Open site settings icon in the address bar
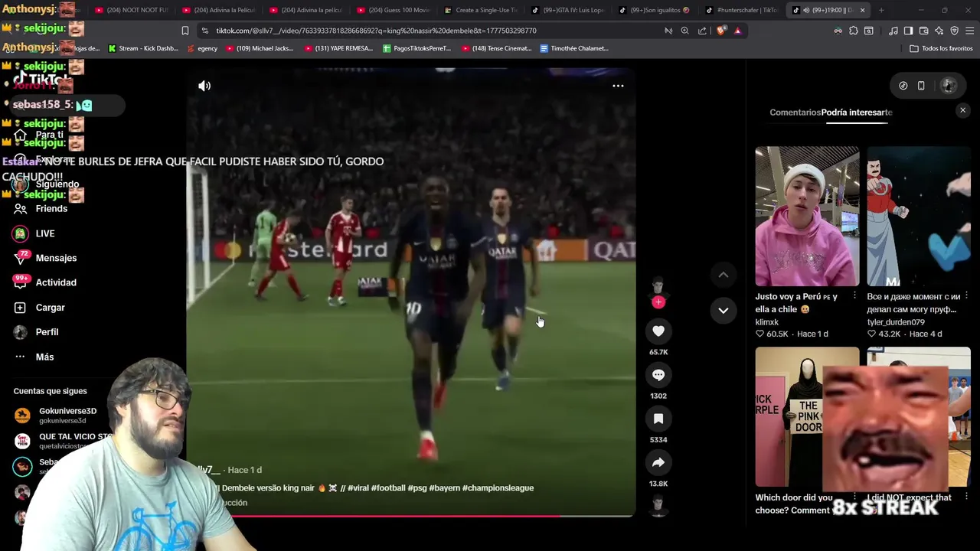The width and height of the screenshot is (980, 551). (204, 31)
